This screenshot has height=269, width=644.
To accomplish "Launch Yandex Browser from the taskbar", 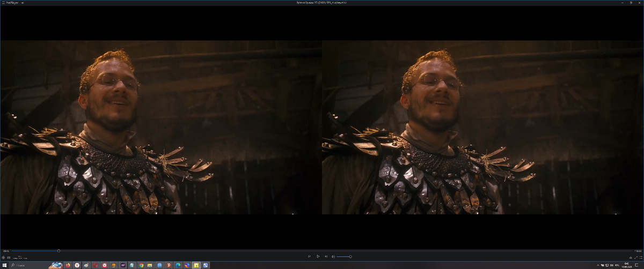I will (77, 265).
